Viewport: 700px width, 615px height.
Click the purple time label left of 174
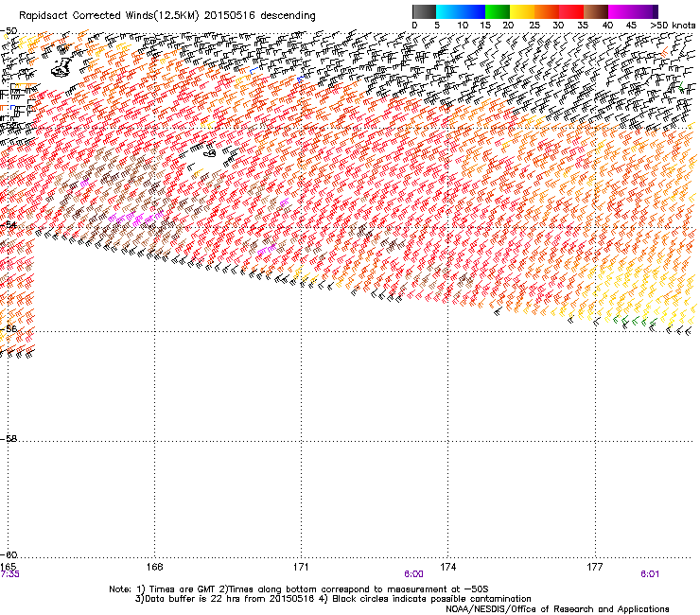(413, 574)
